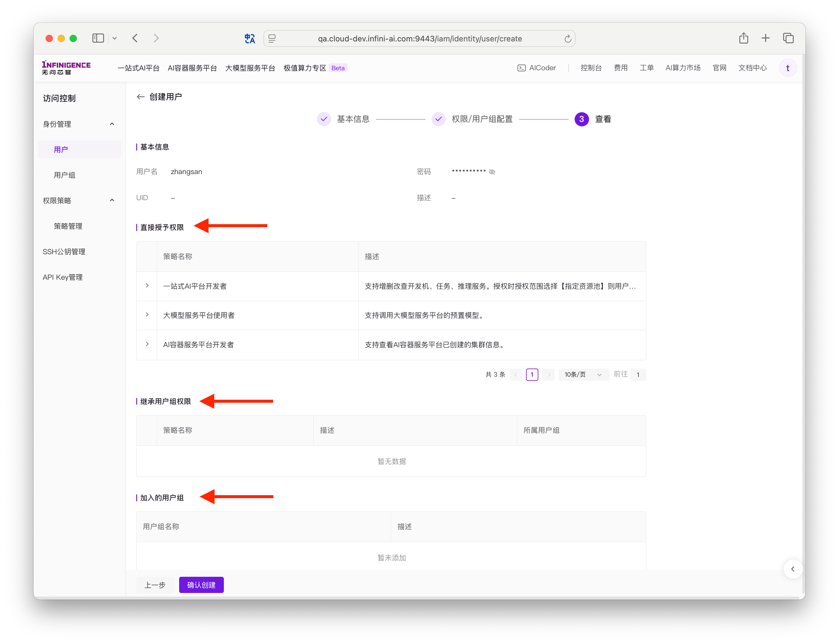Image resolution: width=839 pixels, height=644 pixels.
Task: Click the 权限/用户组配置 step checkmark
Action: (x=438, y=119)
